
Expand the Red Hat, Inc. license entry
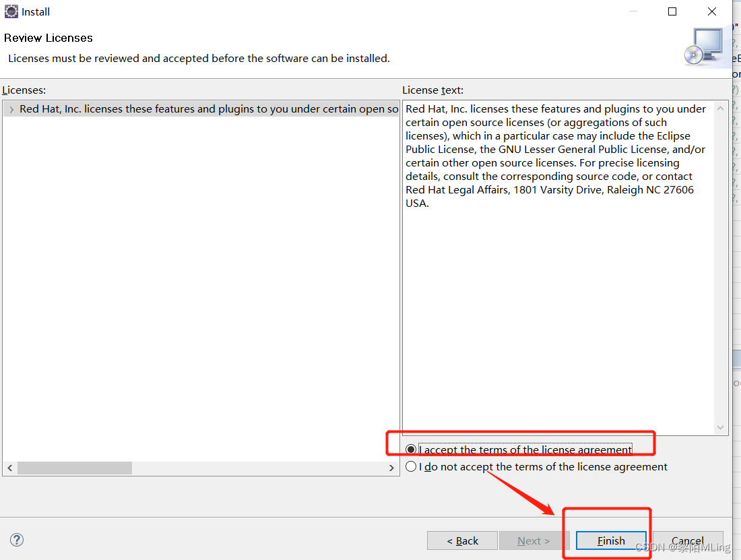(11, 109)
